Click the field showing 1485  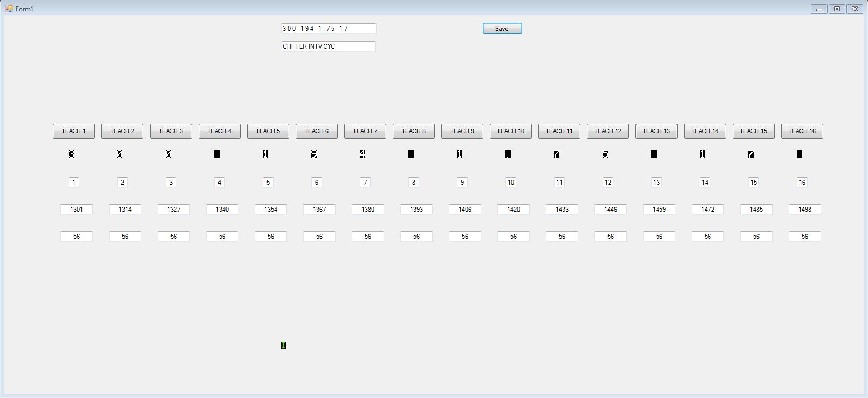pyautogui.click(x=756, y=210)
